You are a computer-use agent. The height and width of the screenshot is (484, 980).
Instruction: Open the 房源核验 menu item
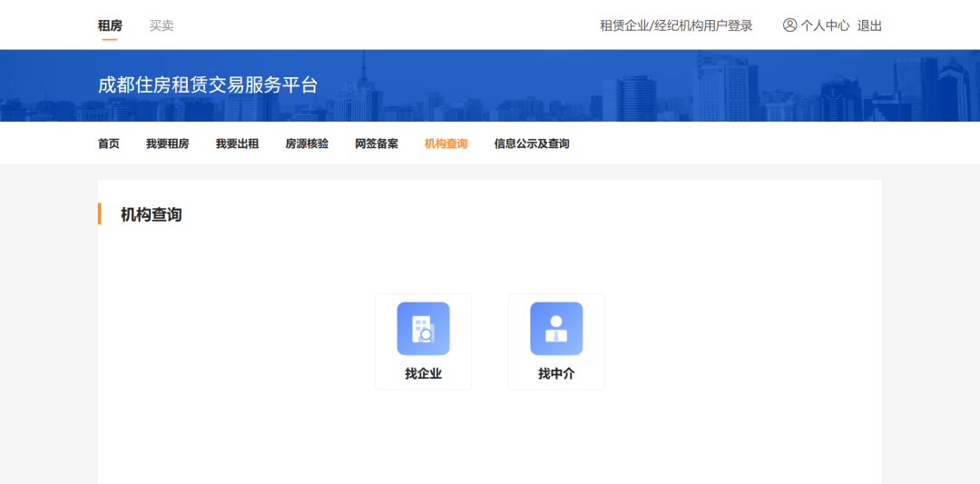[307, 143]
